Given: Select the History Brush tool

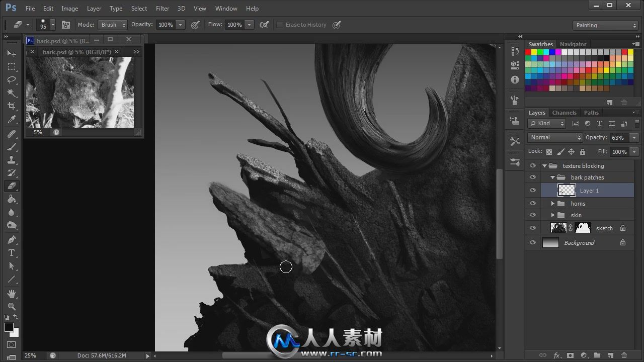Looking at the screenshot, I should 12,173.
